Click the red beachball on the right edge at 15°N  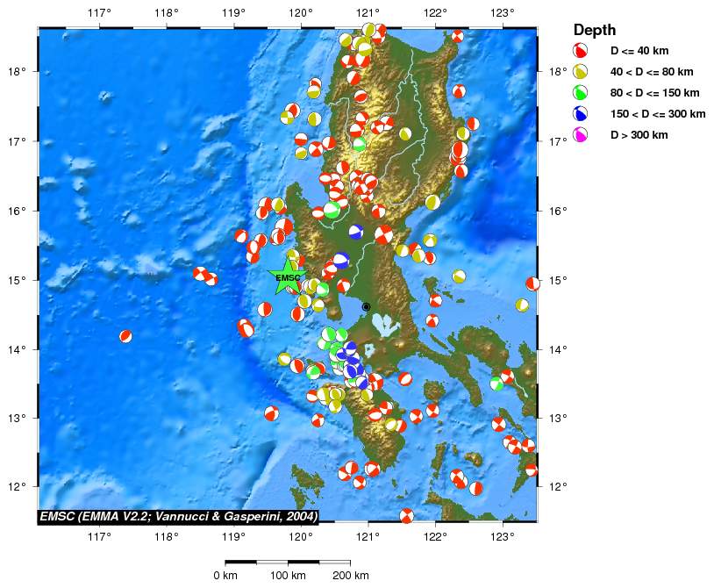(532, 283)
